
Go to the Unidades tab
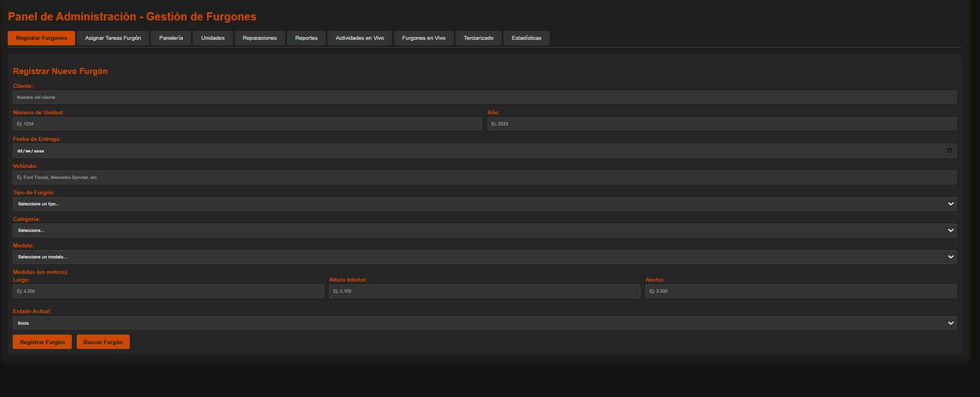tap(213, 38)
